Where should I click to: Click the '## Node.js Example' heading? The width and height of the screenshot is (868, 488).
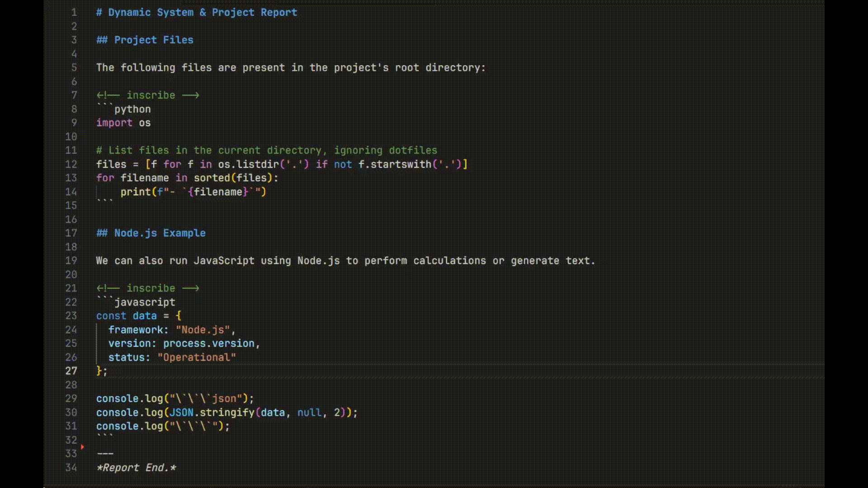pyautogui.click(x=151, y=233)
